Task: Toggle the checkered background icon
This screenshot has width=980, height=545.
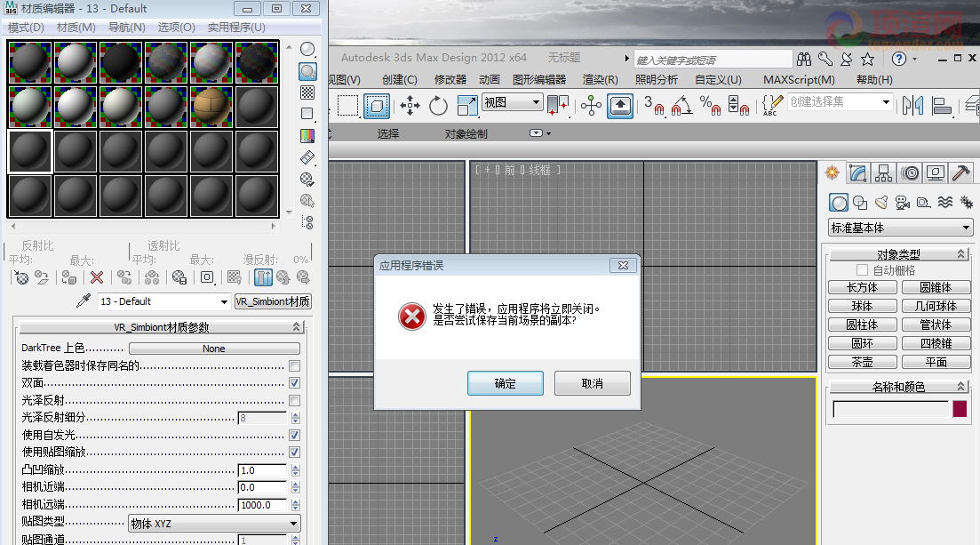Action: point(307,92)
